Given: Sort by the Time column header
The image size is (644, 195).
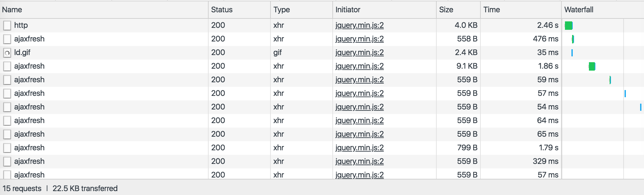Looking at the screenshot, I should click(492, 10).
